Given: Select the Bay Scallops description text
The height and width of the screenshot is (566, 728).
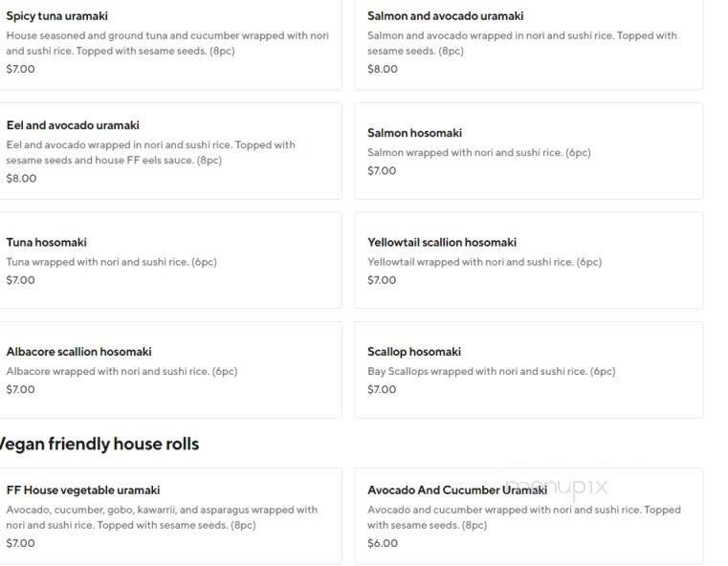Looking at the screenshot, I should coord(491,371).
